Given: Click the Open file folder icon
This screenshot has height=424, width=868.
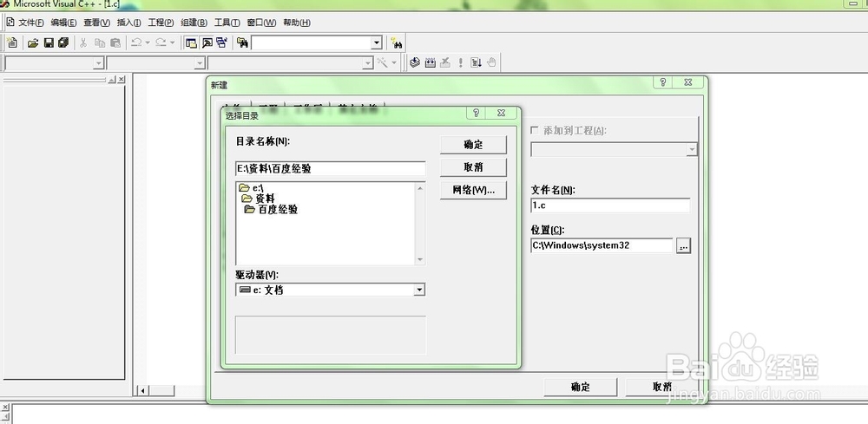Looking at the screenshot, I should [x=33, y=42].
